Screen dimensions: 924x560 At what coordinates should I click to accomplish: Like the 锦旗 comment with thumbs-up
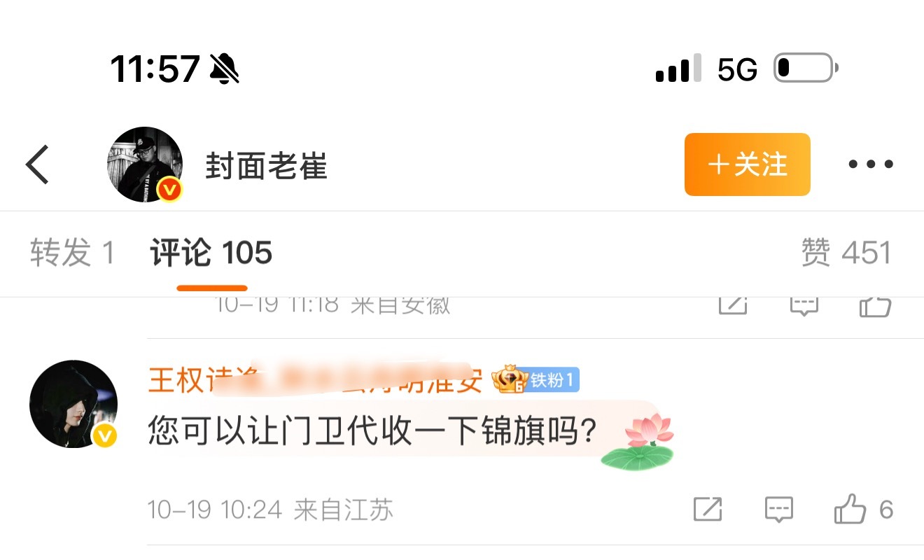[x=864, y=510]
